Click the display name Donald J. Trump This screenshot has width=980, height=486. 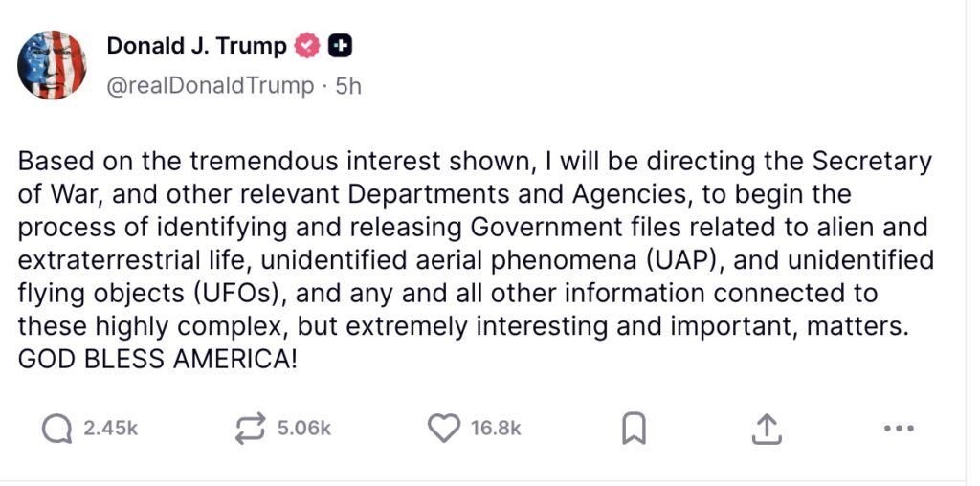coord(196,45)
